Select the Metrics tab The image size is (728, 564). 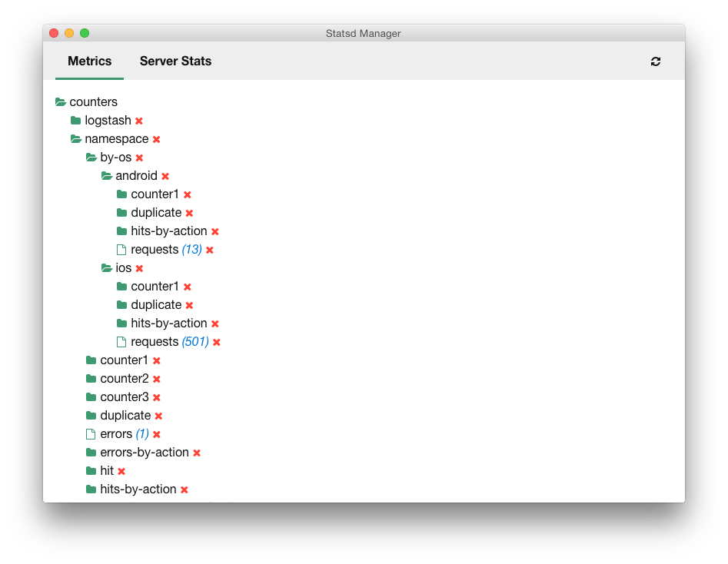(x=90, y=61)
